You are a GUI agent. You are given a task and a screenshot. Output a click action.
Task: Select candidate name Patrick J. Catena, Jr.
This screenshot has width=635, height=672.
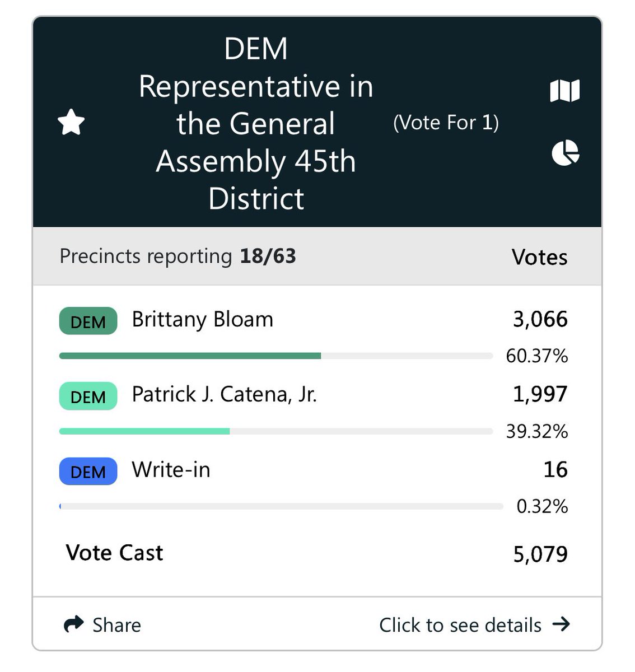pyautogui.click(x=224, y=394)
